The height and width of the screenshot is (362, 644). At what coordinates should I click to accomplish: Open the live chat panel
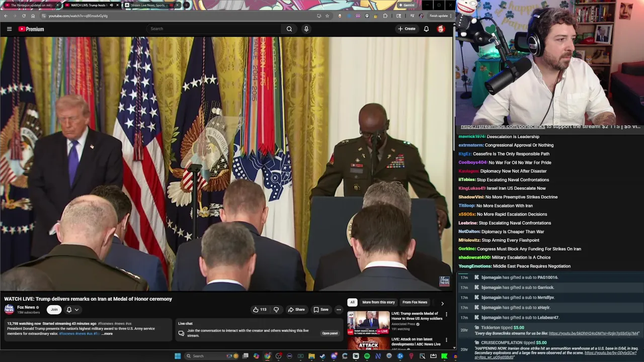(x=330, y=333)
